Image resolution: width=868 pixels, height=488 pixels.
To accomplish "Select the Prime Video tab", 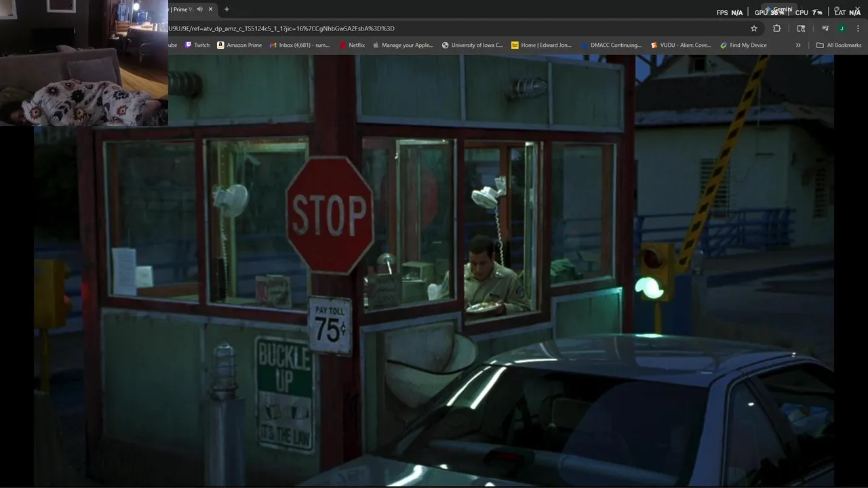I will coord(193,9).
